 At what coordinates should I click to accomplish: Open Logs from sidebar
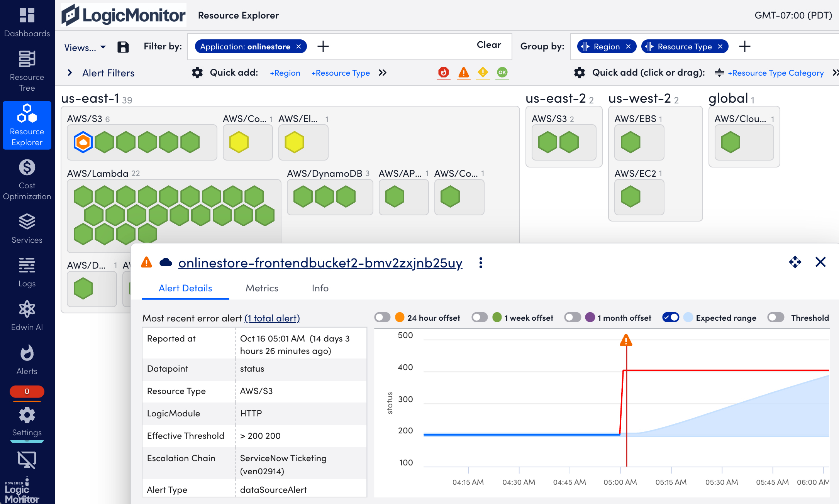click(x=27, y=272)
